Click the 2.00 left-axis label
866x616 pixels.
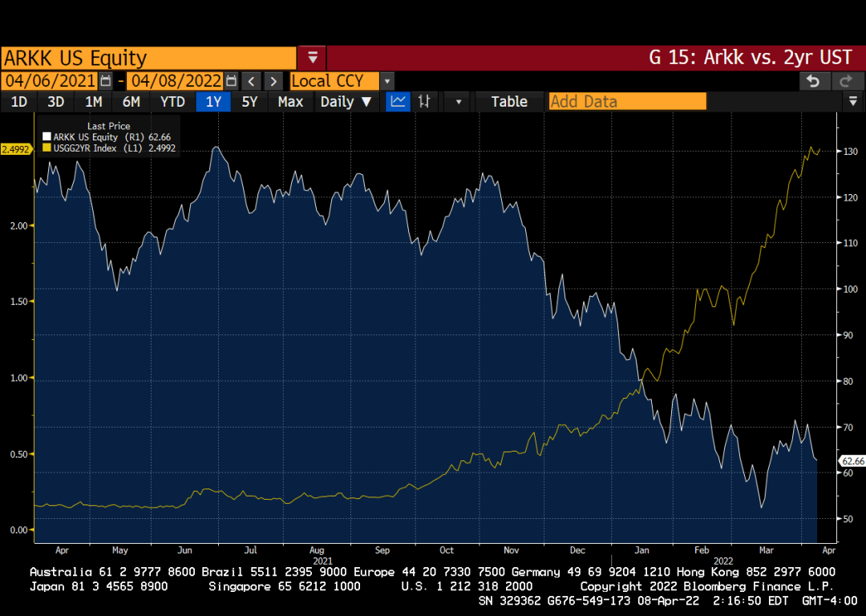tap(19, 225)
